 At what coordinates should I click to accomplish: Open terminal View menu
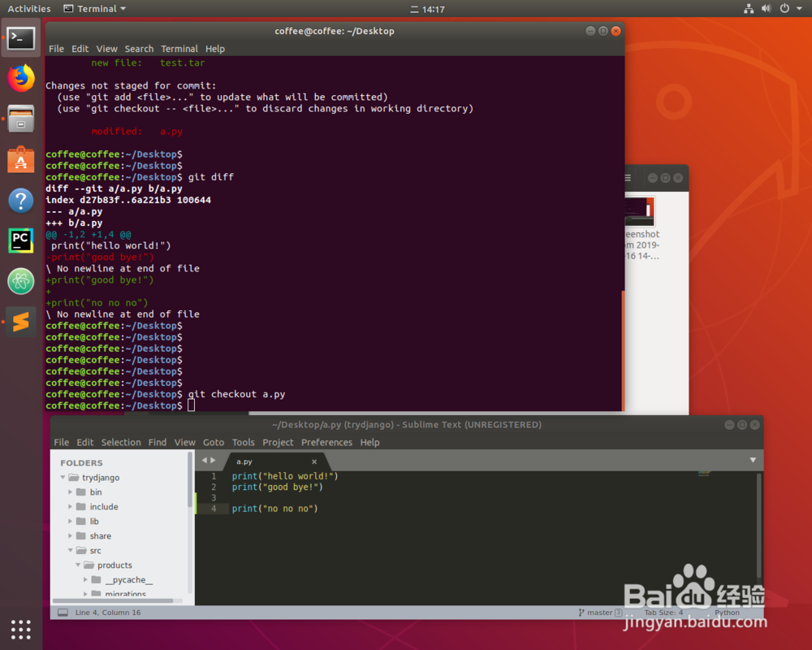point(106,49)
